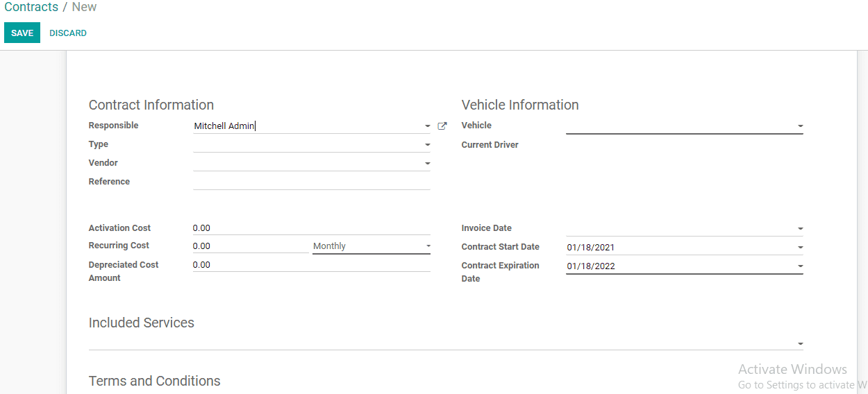Viewport: 868px width, 394px height.
Task: Expand the Responsible dropdown arrow
Action: (x=428, y=126)
